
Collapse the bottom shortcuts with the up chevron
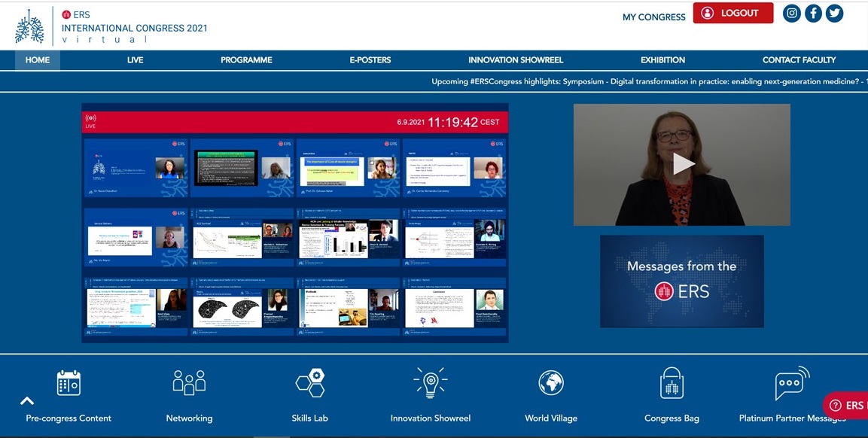[x=27, y=401]
